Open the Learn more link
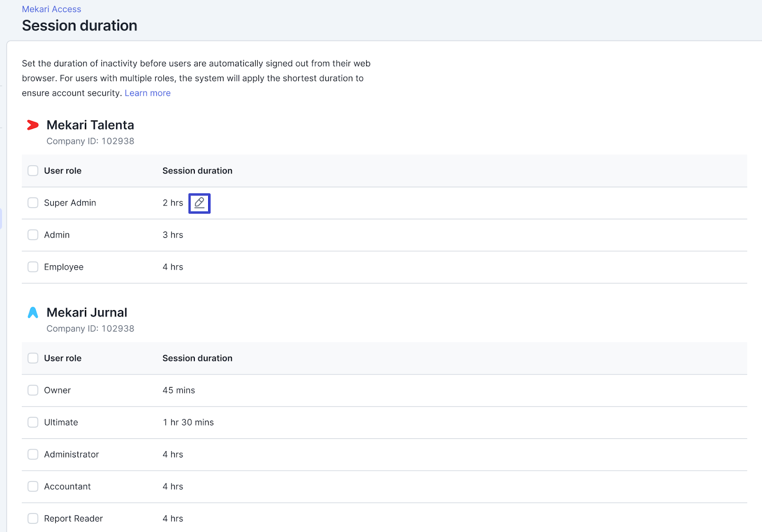Viewport: 762px width, 532px height. coord(148,93)
